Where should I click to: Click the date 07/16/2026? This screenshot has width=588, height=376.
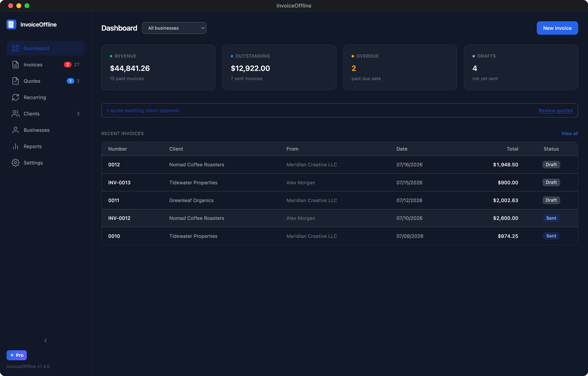409,164
